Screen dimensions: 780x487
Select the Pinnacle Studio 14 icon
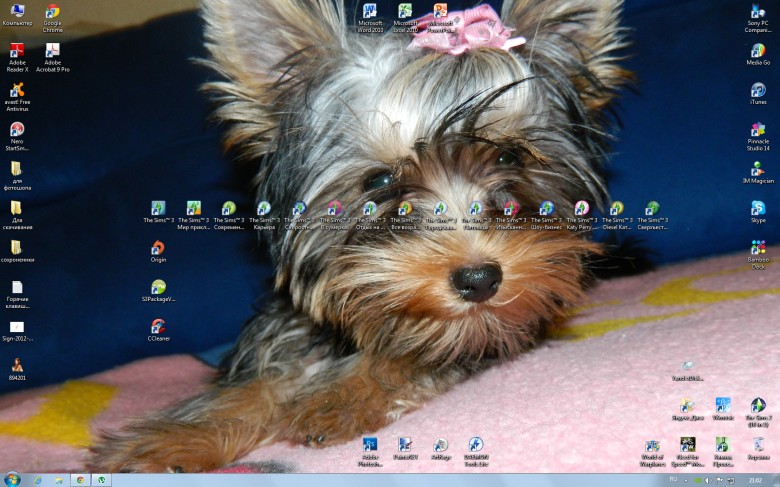tap(758, 130)
